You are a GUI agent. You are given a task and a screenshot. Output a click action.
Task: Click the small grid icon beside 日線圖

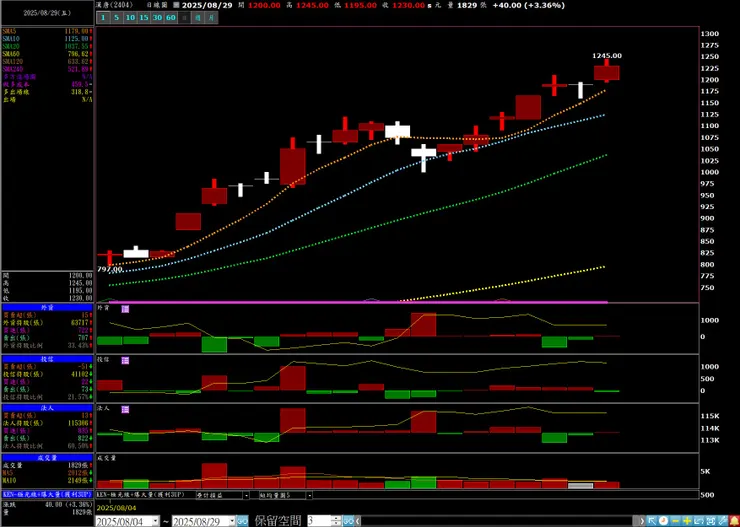click(176, 5)
